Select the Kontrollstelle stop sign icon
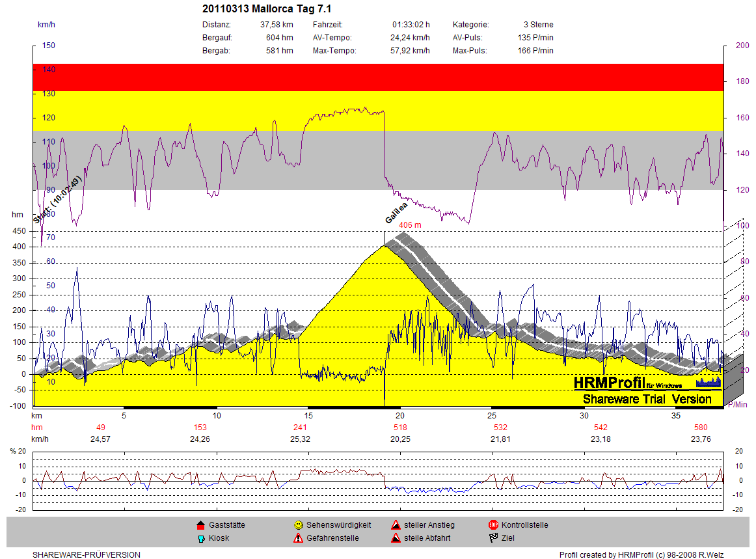Screen dimensions: 756x559 [x=493, y=525]
